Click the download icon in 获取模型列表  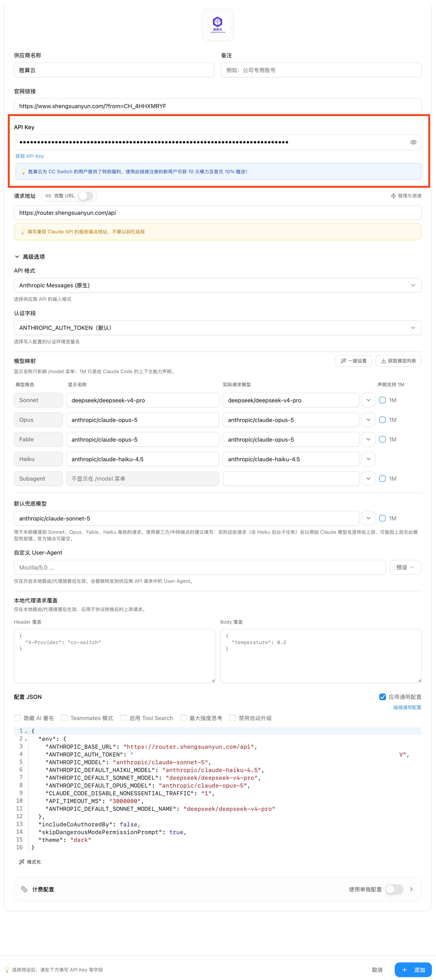383,361
